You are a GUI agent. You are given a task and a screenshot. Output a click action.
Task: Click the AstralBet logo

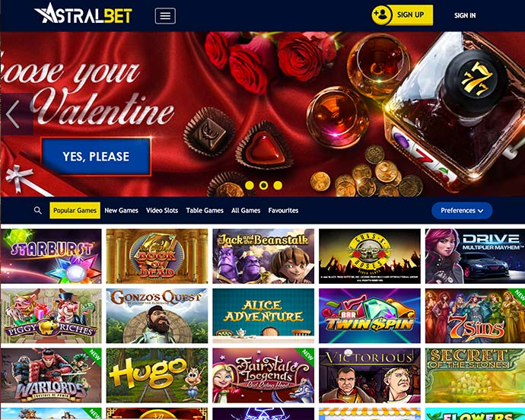[84, 14]
